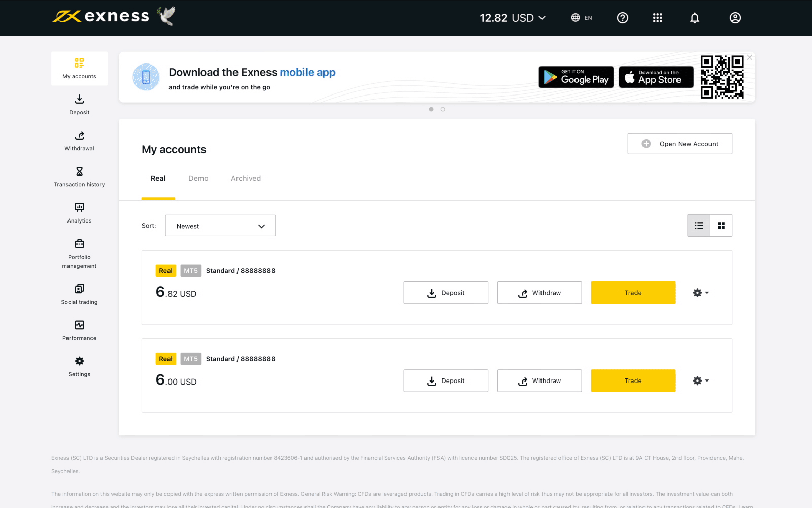Select the Archived accounts tab

[x=246, y=178]
